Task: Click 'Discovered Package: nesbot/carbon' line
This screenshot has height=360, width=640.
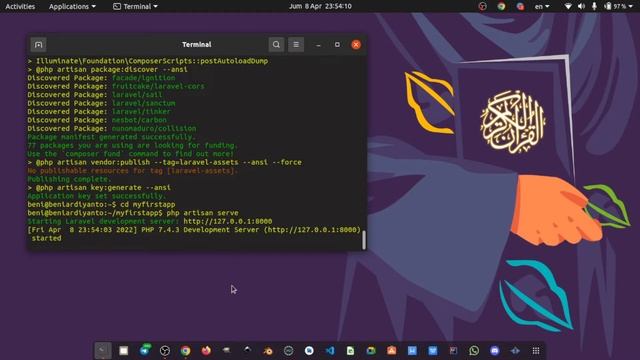Action: [x=97, y=120]
